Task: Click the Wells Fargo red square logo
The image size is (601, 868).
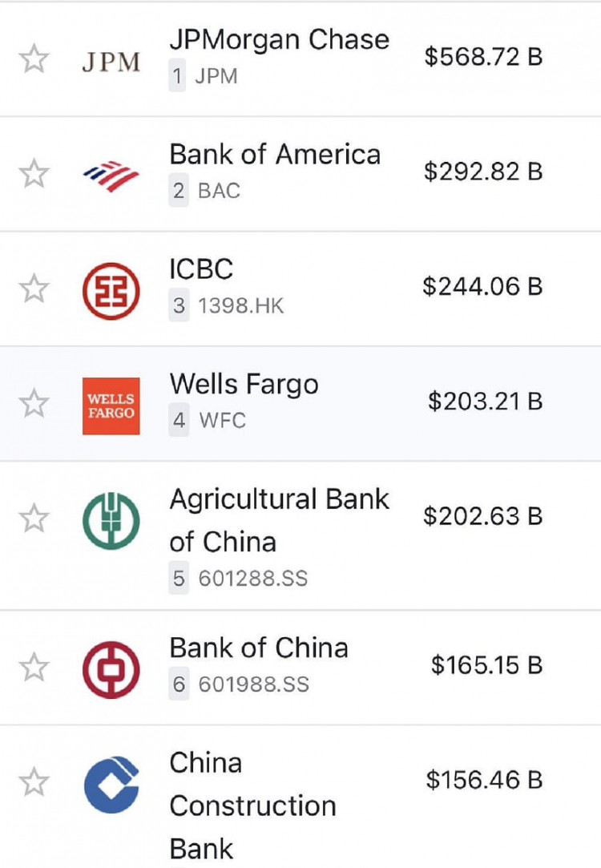Action: (111, 406)
